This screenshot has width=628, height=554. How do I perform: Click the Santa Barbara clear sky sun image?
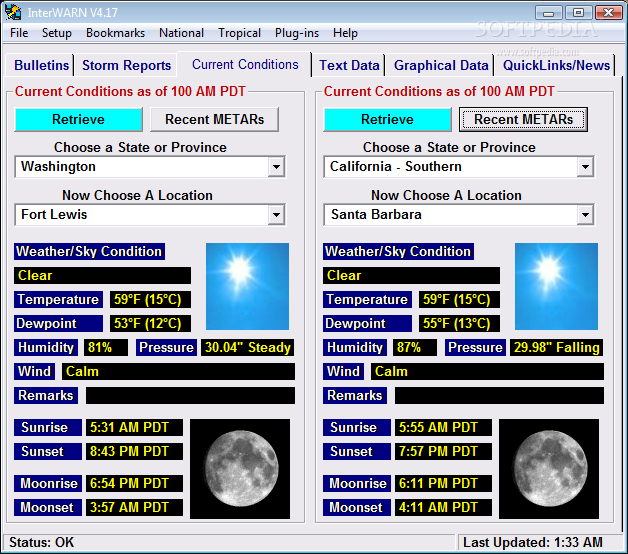[556, 286]
